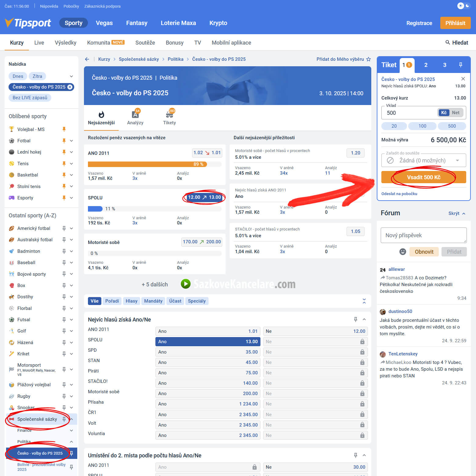Viewport: 476px width, 476px height.
Task: Collapse the Nejvíc hlasů získá section
Action: (x=364, y=319)
